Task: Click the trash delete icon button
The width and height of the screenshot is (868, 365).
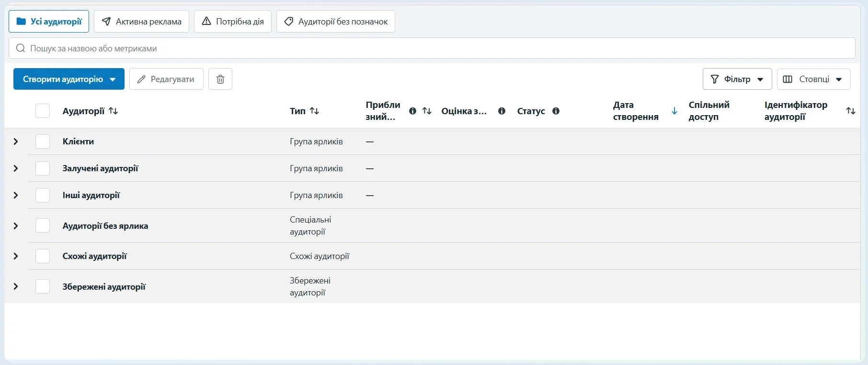Action: point(220,79)
